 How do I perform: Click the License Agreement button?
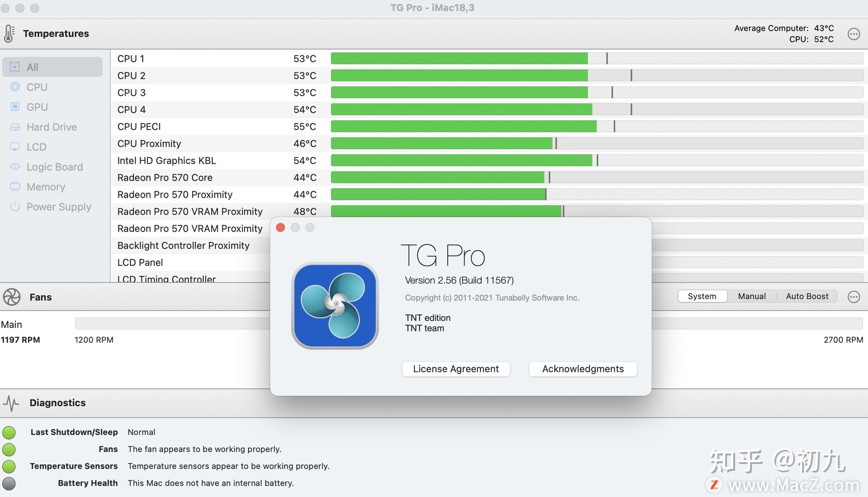click(455, 369)
